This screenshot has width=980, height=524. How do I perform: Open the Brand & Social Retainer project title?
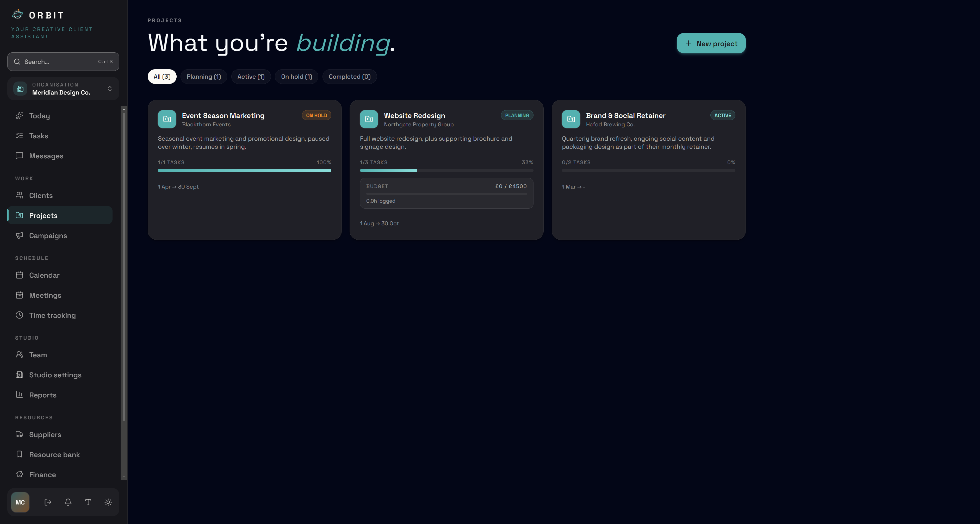[x=625, y=116]
